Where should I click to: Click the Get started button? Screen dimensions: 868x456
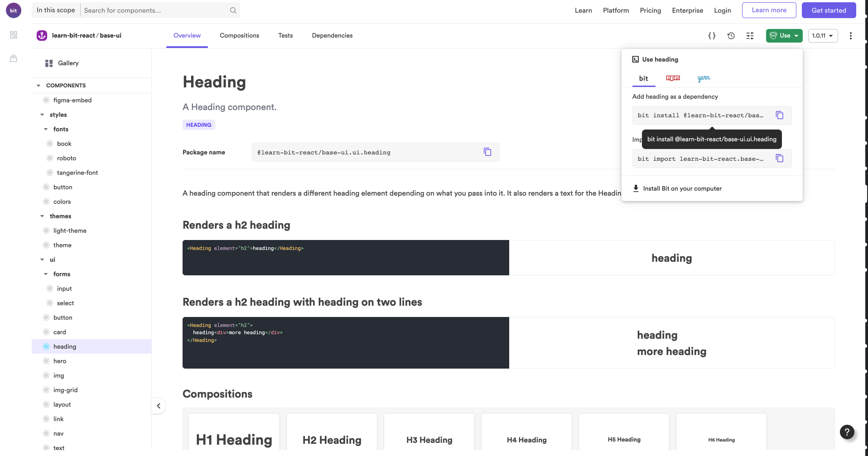tap(829, 10)
